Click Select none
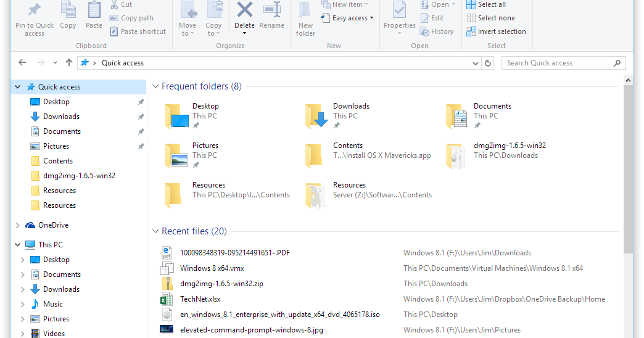This screenshot has height=338, width=644. (491, 18)
